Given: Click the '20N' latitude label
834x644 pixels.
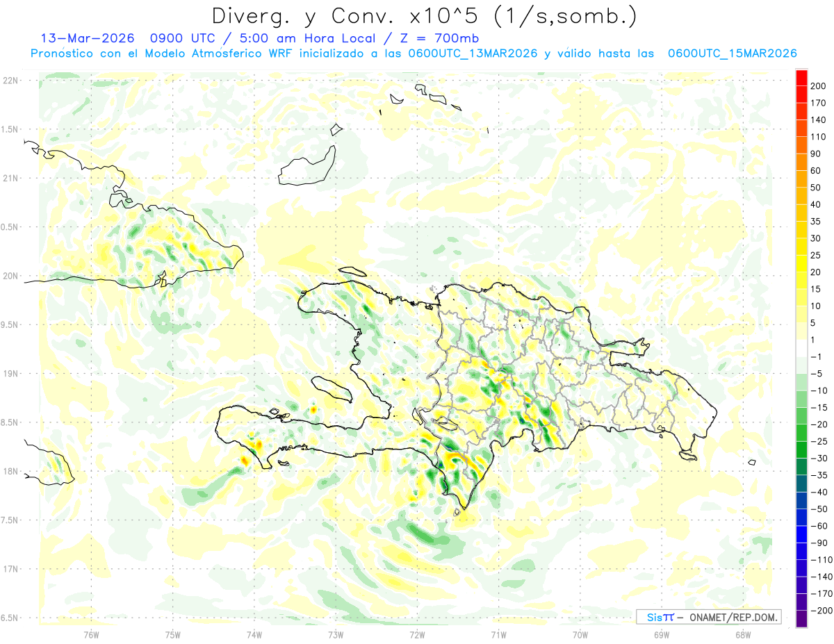Looking at the screenshot, I should pos(10,276).
